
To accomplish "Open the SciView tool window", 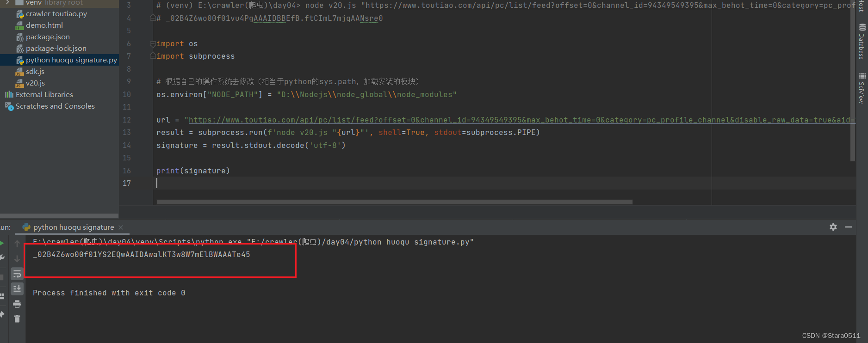I will (x=862, y=88).
